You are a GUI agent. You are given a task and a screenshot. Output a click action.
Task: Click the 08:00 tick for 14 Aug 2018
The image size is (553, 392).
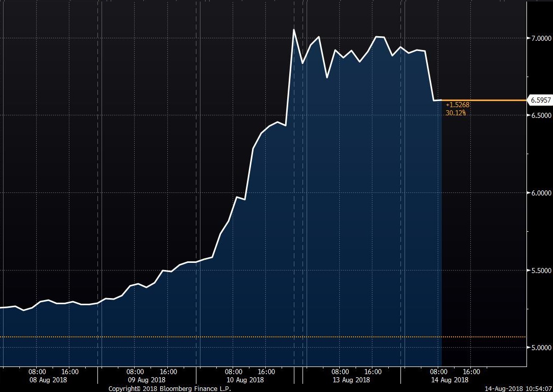click(439, 372)
